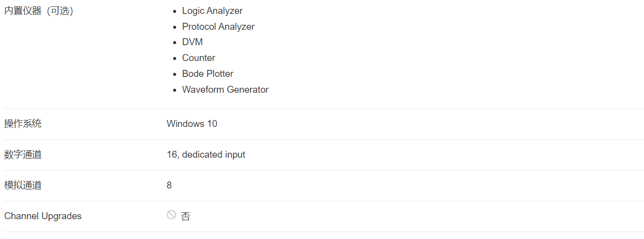
Task: Click the analog channels value 8
Action: coord(169,185)
